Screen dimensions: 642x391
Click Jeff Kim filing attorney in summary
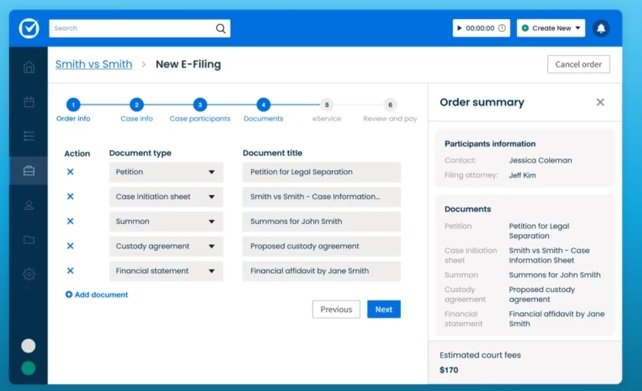pyautogui.click(x=522, y=175)
